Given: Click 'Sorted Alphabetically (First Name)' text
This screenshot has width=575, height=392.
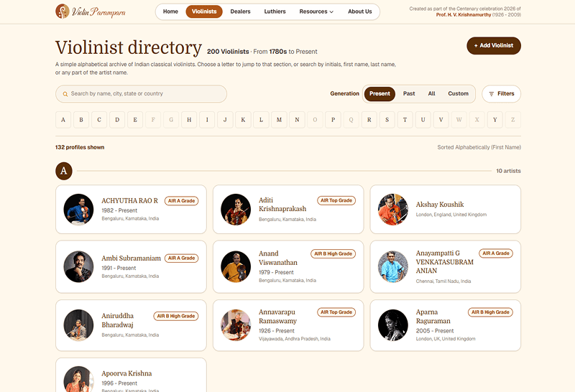Looking at the screenshot, I should (479, 147).
